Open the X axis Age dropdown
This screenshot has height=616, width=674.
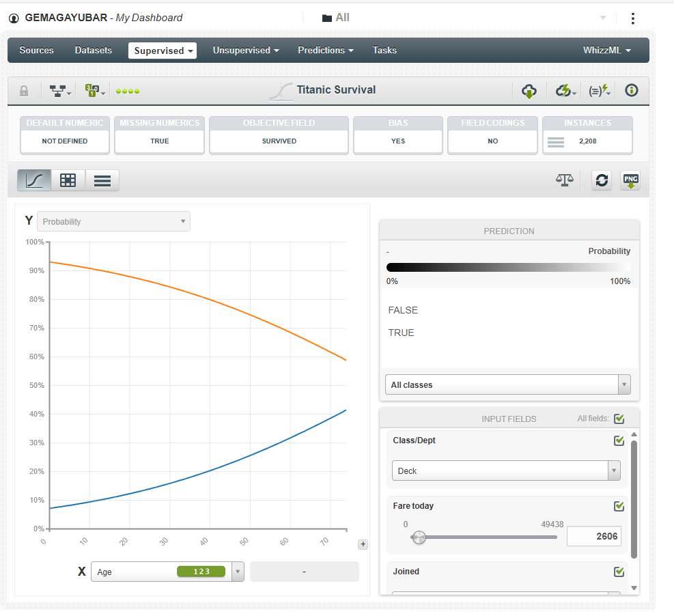(167, 572)
